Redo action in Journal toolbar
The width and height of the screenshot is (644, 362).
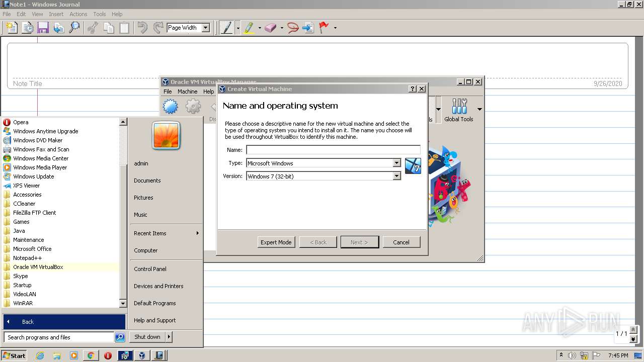tap(157, 28)
